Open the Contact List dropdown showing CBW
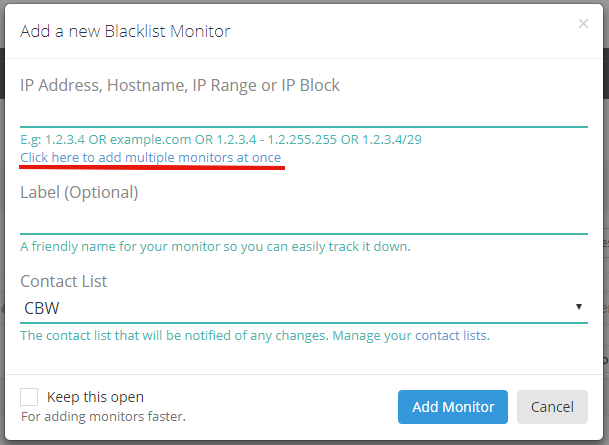Screen dimensions: 609x445 coord(304,308)
